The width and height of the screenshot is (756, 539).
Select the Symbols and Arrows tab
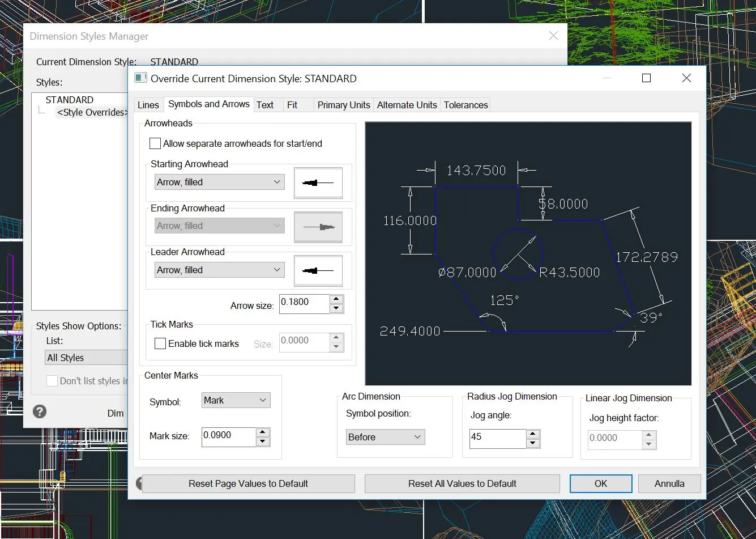[x=209, y=104]
